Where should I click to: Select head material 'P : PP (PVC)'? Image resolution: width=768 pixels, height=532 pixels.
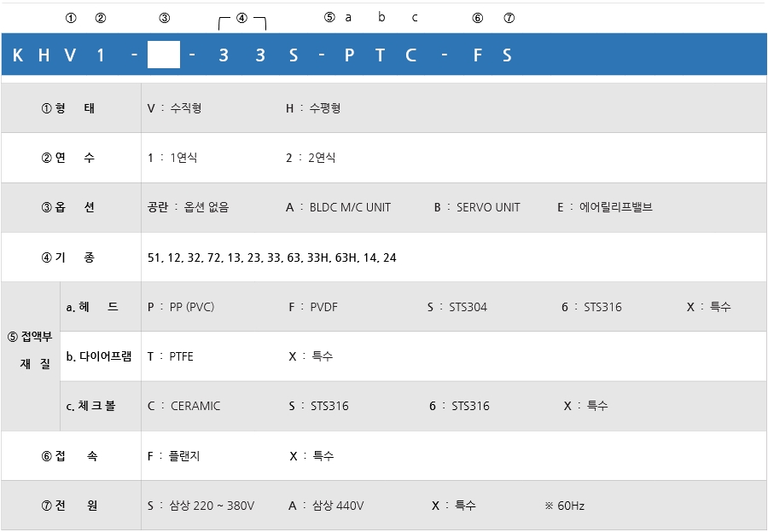[181, 307]
